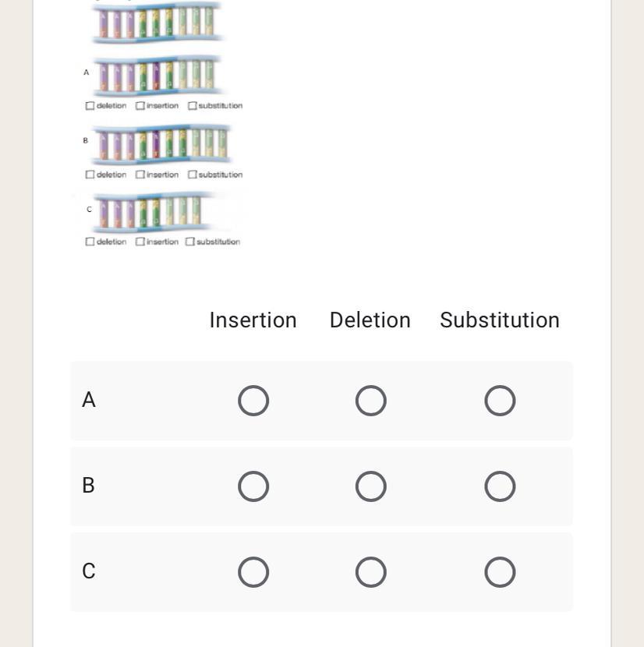Select Deletion for row A
The height and width of the screenshot is (647, 644).
coord(370,401)
